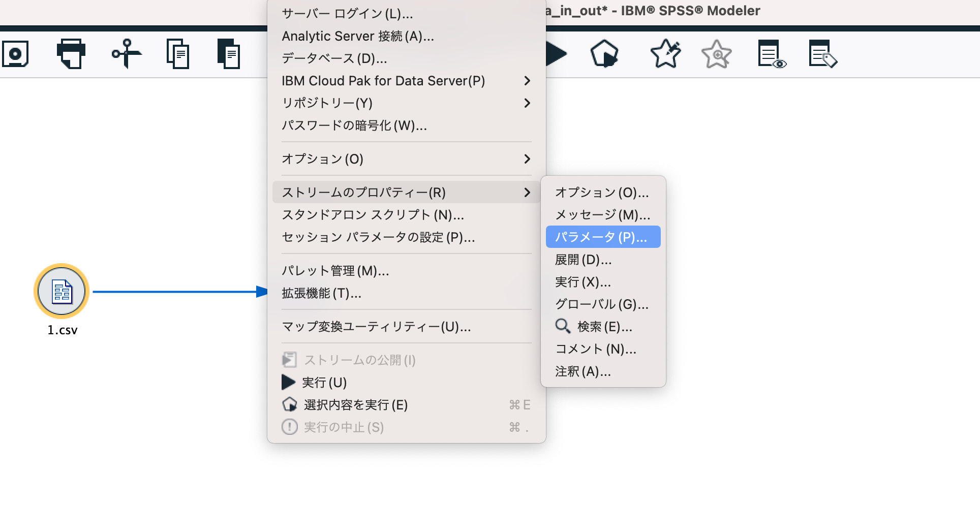Select the Cut (scissors) toolbar icon
980x508 pixels.
pos(126,53)
